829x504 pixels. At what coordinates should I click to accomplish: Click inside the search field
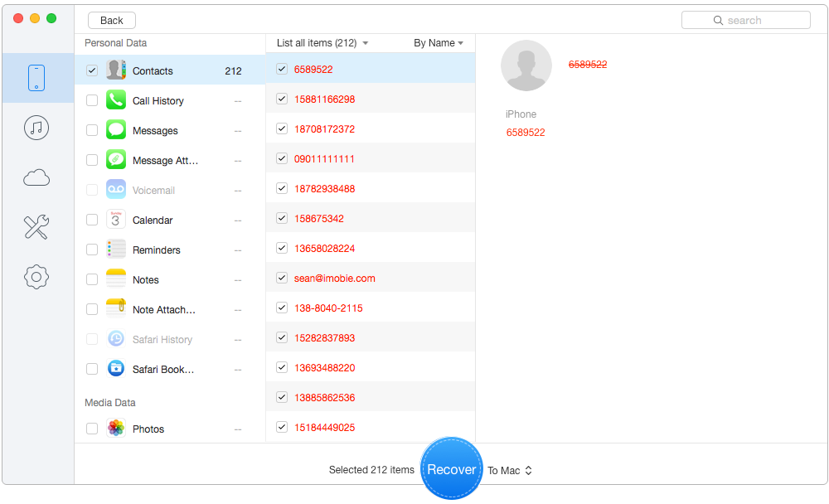745,20
